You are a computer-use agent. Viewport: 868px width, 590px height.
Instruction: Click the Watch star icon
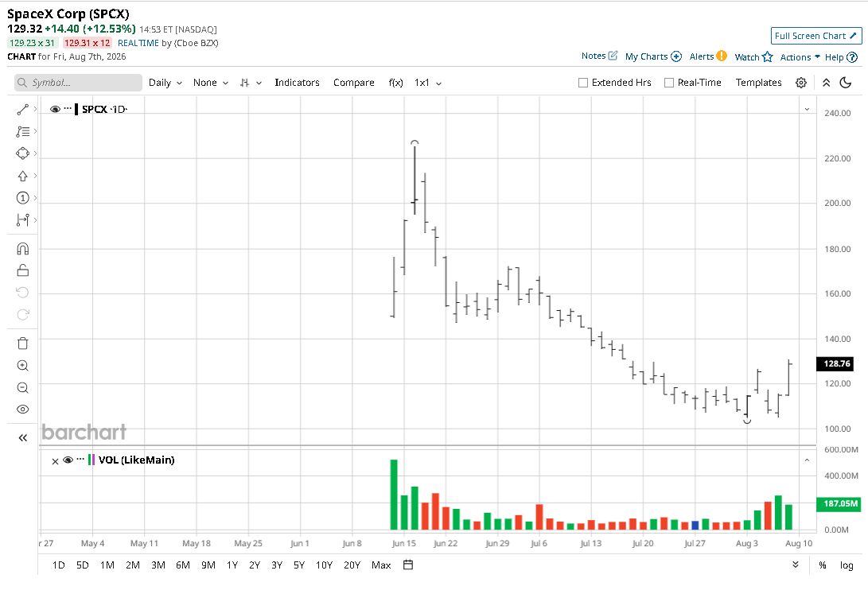point(767,56)
